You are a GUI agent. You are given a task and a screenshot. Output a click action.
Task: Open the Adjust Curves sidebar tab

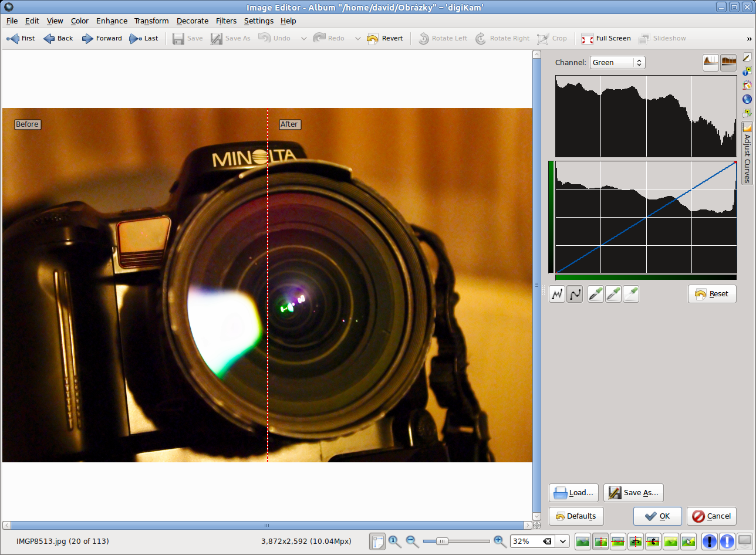tap(747, 153)
